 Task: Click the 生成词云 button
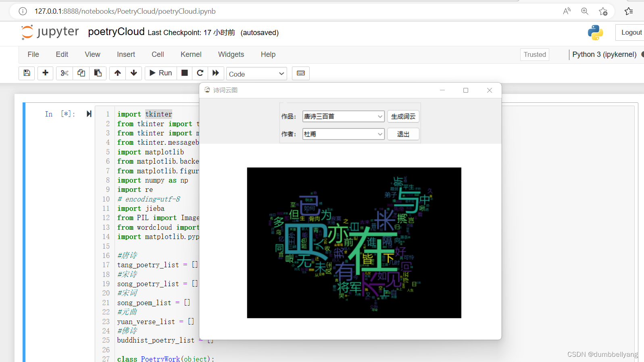(x=403, y=117)
